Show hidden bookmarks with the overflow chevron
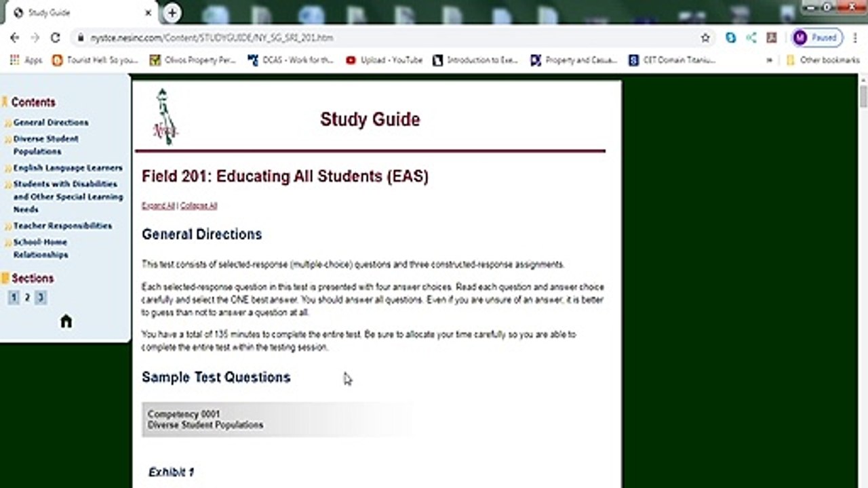 click(x=770, y=60)
